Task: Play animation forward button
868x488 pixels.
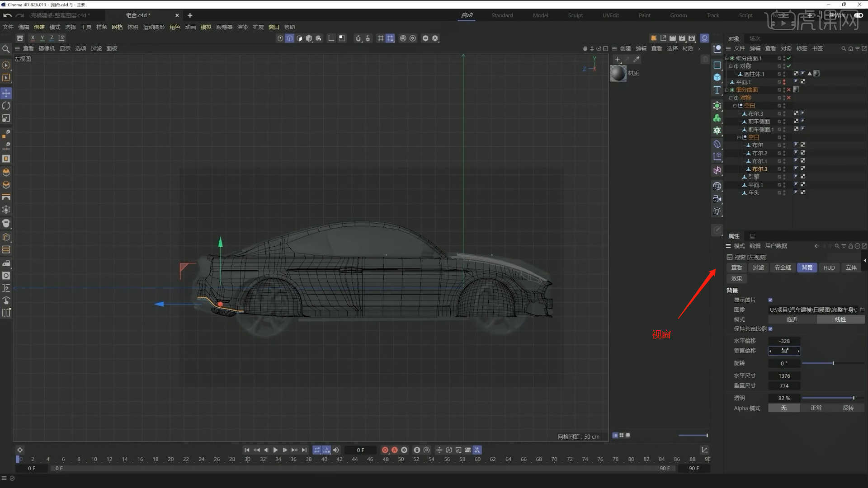Action: pyautogui.click(x=275, y=450)
